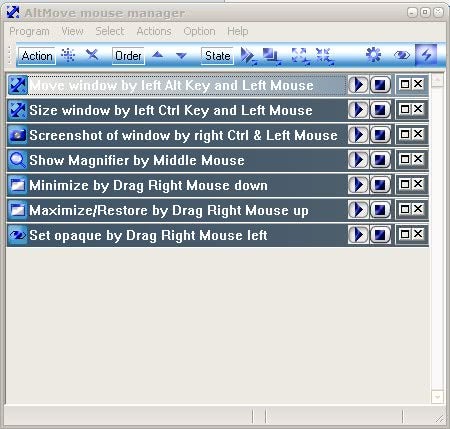Click the collapse arrows toolbar icon

[325, 56]
